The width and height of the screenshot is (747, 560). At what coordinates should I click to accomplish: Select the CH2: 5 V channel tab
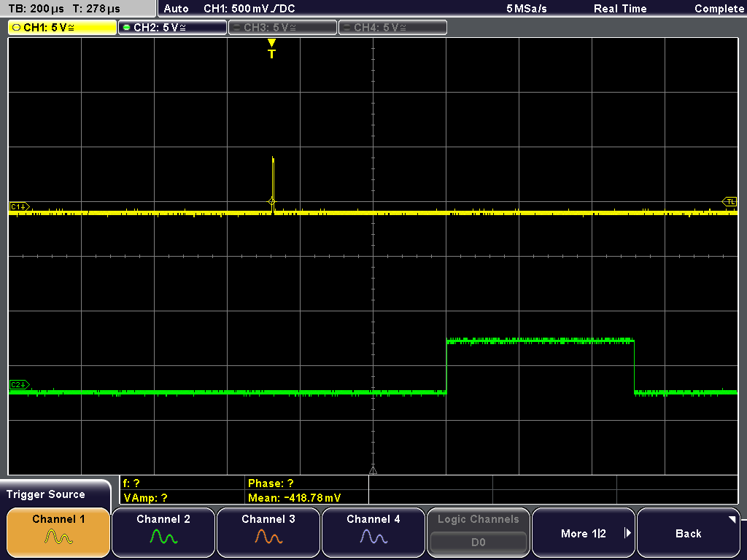[x=172, y=28]
